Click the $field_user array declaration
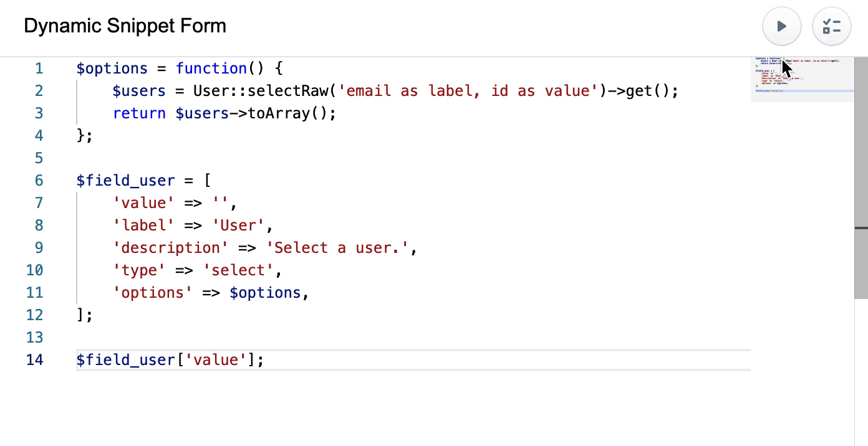 (125, 180)
